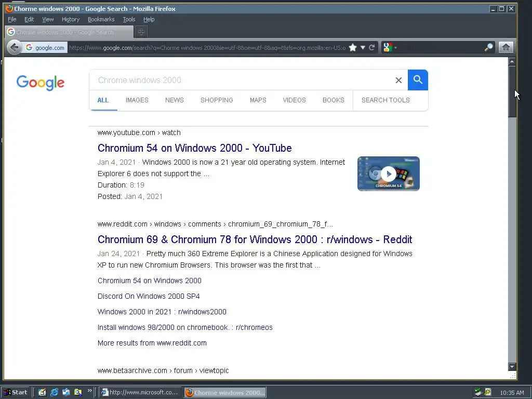Open a new tab with the plus button
532x399 pixels.
[141, 32]
